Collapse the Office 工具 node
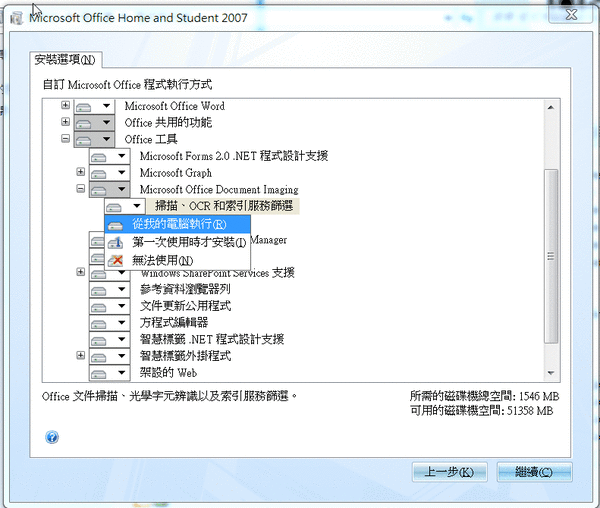Image resolution: width=600 pixels, height=508 pixels. tap(65, 138)
